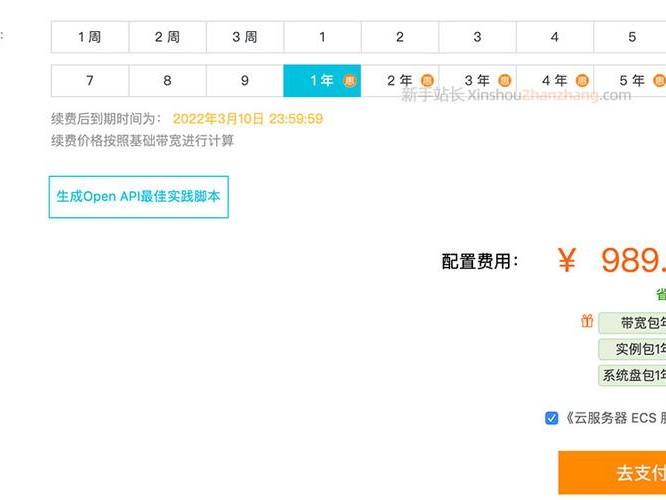
Task: Choose the 4 month duration option
Action: (555, 37)
